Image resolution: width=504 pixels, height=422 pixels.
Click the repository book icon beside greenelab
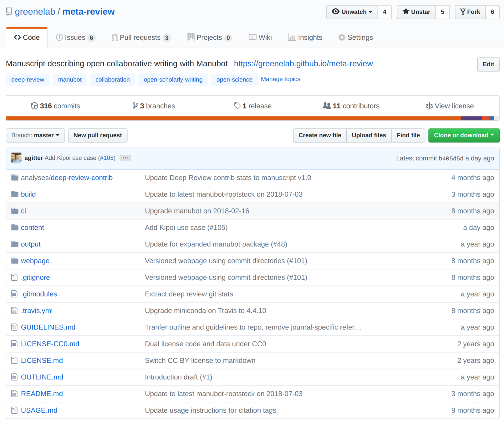pos(9,12)
